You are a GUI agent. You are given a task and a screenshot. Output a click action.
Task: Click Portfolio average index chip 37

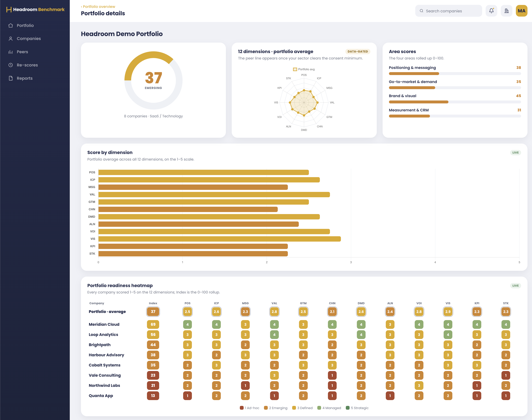click(x=153, y=312)
